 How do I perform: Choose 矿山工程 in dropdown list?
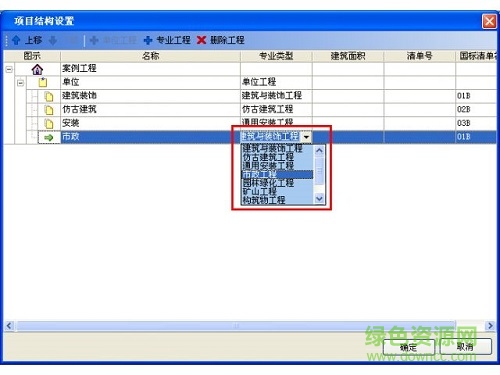pos(277,192)
